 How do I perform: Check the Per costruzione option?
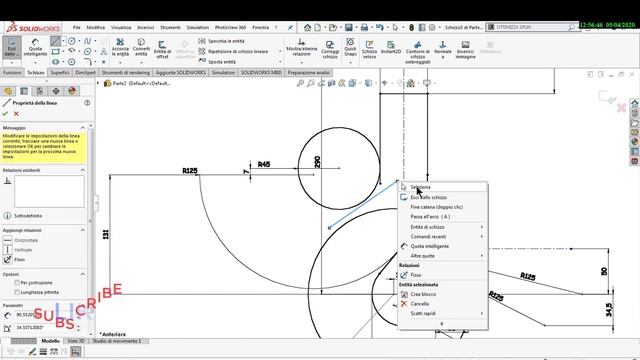point(17,282)
